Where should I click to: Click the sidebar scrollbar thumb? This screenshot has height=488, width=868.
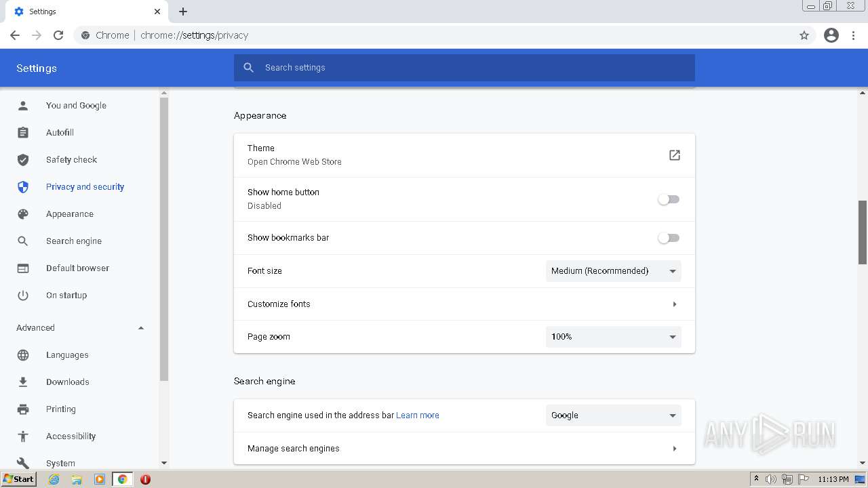click(x=163, y=239)
